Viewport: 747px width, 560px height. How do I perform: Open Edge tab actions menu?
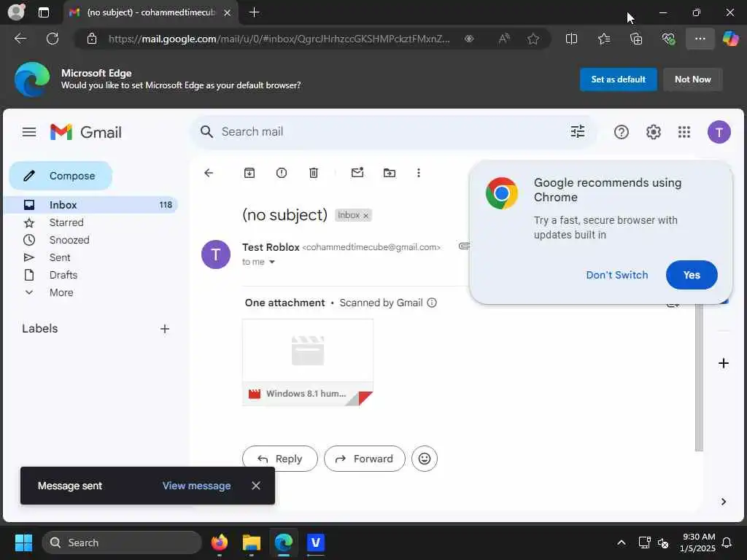tap(43, 12)
